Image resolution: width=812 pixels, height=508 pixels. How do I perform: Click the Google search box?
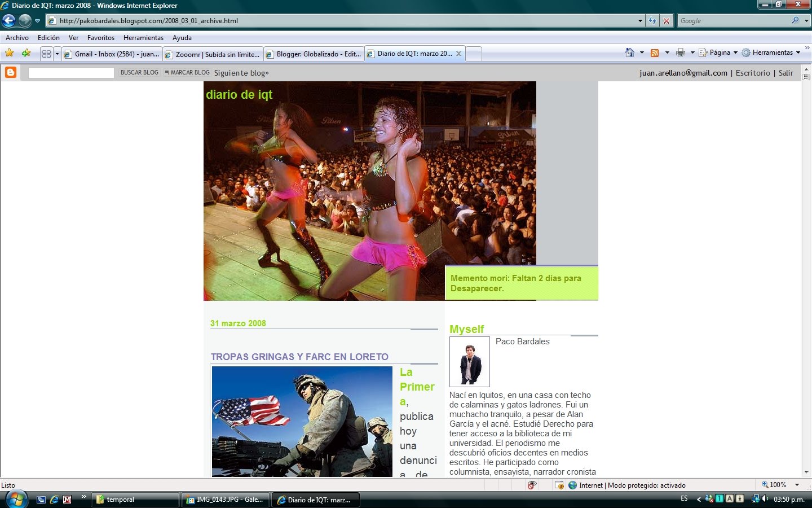coord(733,21)
